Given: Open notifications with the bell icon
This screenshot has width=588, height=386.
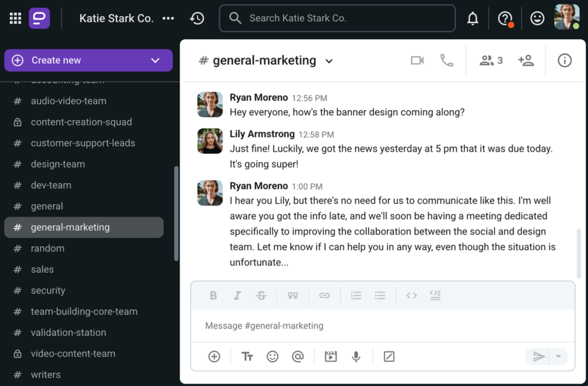Looking at the screenshot, I should coord(472,18).
